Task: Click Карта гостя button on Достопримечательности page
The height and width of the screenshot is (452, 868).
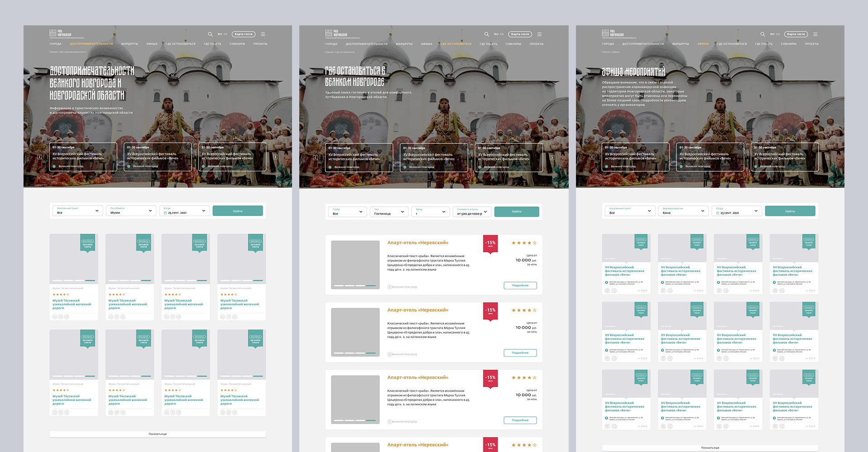Action: [x=244, y=34]
